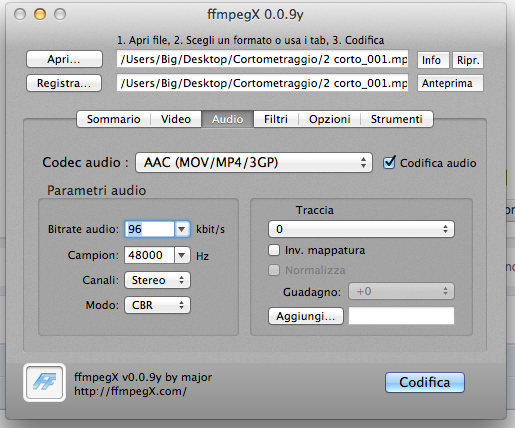515x428 pixels.
Task: Click the empty field beside Aggiungi
Action: coord(401,316)
